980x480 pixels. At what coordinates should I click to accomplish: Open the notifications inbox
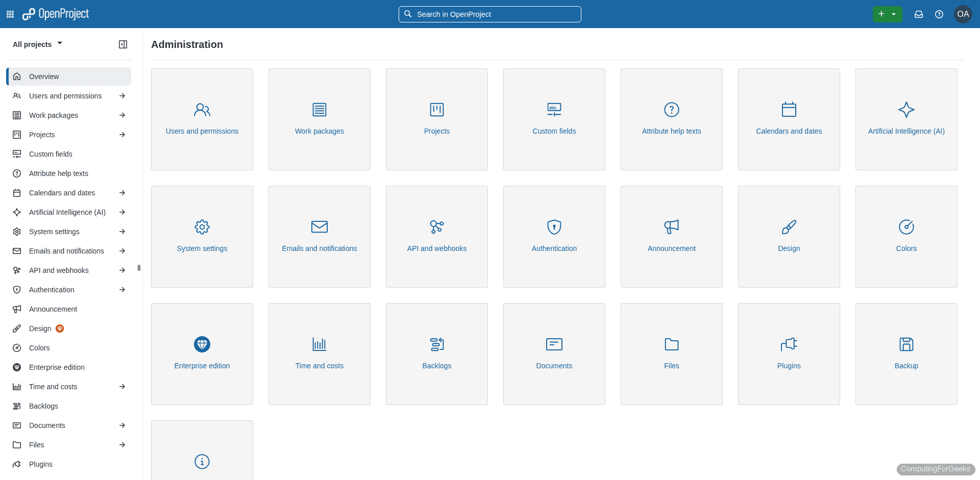919,14
